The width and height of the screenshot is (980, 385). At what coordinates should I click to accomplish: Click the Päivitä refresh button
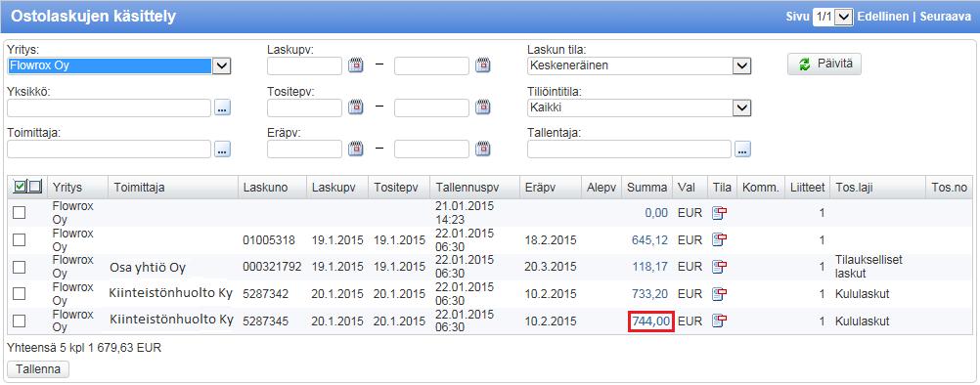pyautogui.click(x=824, y=64)
